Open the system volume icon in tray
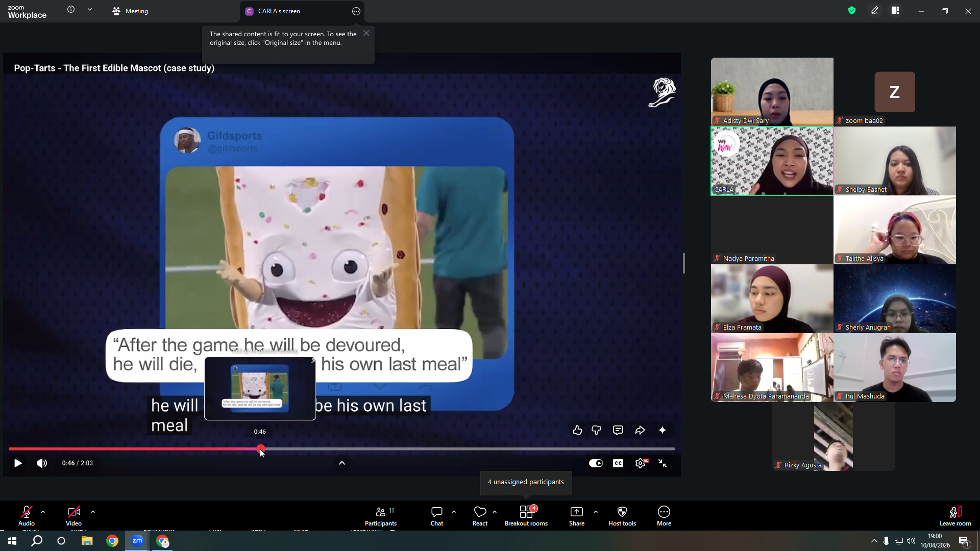This screenshot has width=980, height=551. click(x=911, y=541)
